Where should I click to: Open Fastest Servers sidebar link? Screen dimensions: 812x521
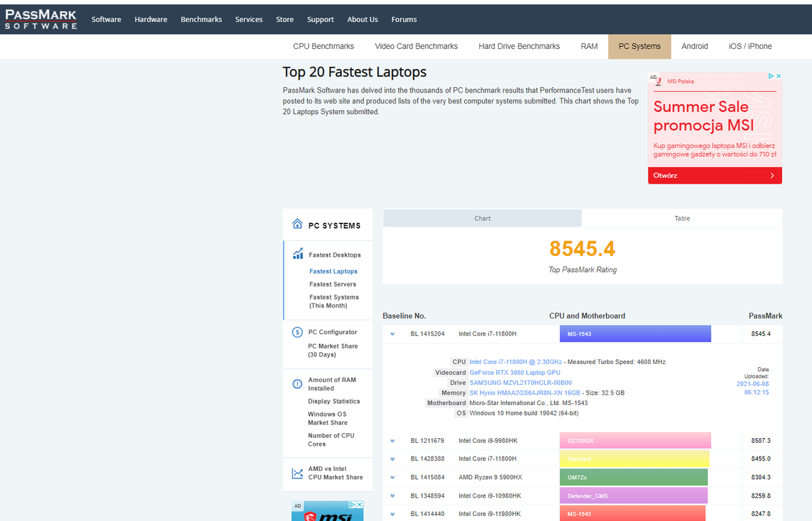point(333,285)
